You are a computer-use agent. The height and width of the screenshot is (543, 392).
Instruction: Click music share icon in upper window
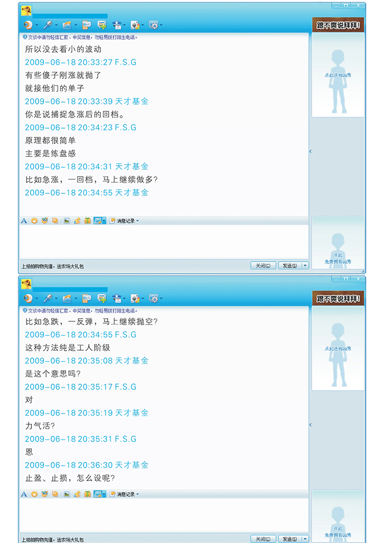77,221
